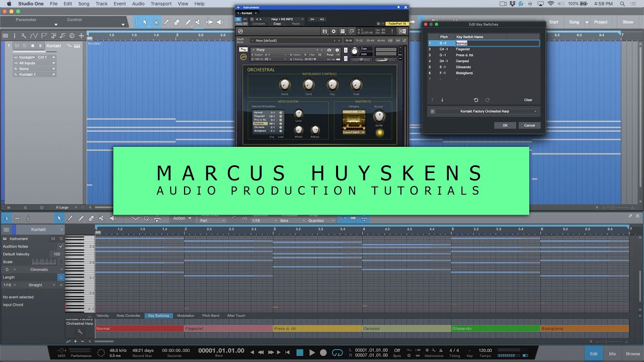Arm record on the Kontakt track
This screenshot has width=644, height=362.
pyautogui.click(x=33, y=46)
